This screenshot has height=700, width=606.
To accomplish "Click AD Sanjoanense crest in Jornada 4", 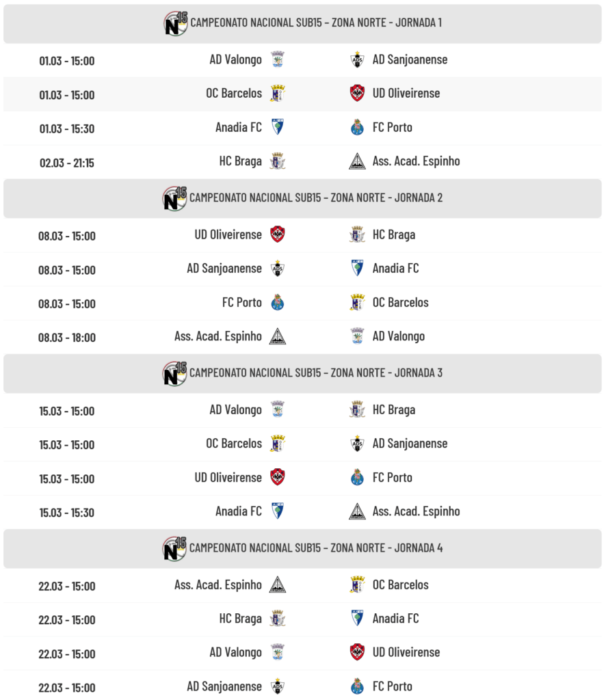I will [277, 686].
